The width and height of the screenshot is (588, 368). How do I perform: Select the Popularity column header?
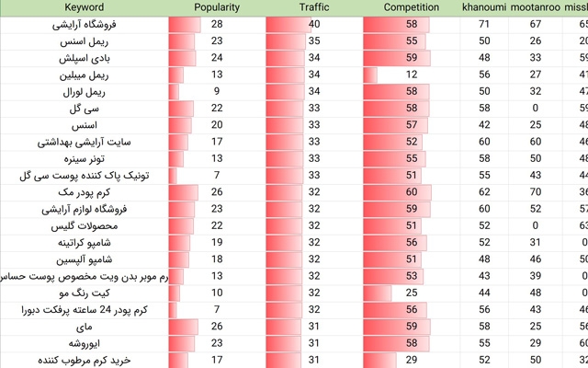point(217,7)
